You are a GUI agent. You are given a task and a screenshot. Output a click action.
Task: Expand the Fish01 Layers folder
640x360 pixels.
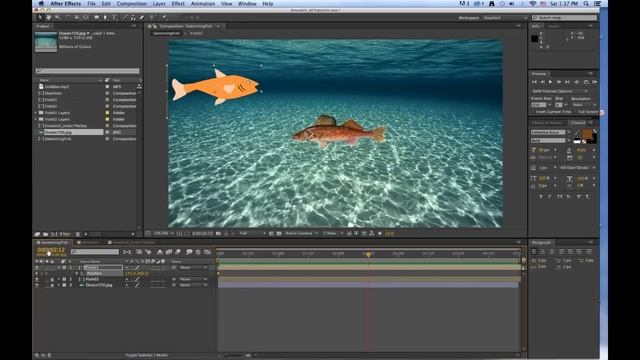(36, 113)
